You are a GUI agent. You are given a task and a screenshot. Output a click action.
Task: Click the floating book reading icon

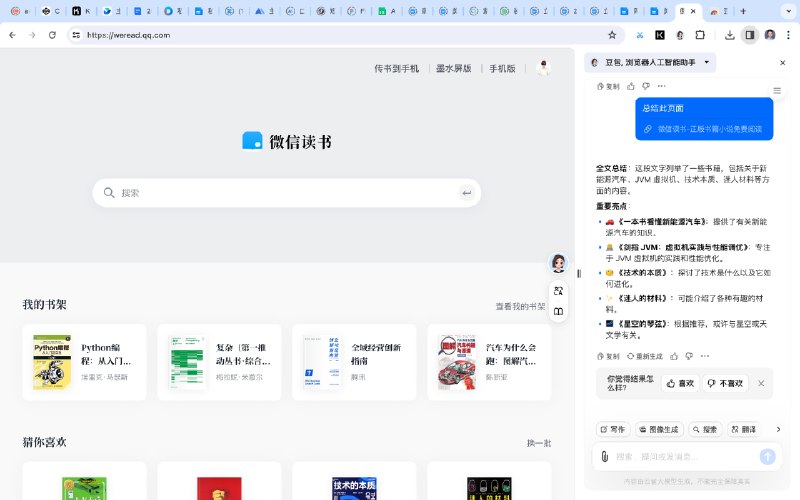pyautogui.click(x=558, y=311)
